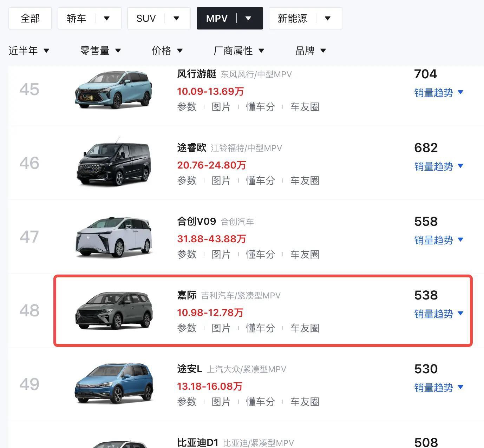Expand the 厂商属性 filter
This screenshot has height=448, width=484.
[x=239, y=51]
